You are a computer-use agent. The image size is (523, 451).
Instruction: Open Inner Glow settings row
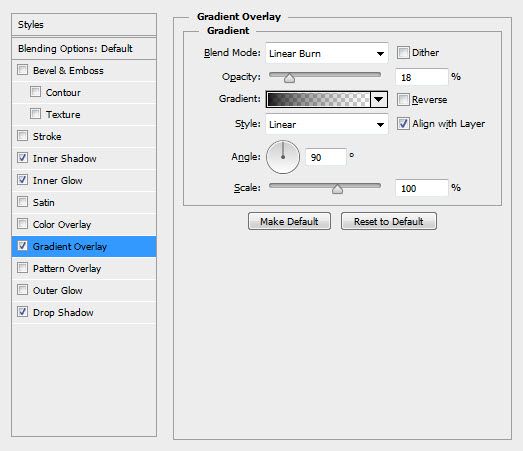click(x=84, y=180)
